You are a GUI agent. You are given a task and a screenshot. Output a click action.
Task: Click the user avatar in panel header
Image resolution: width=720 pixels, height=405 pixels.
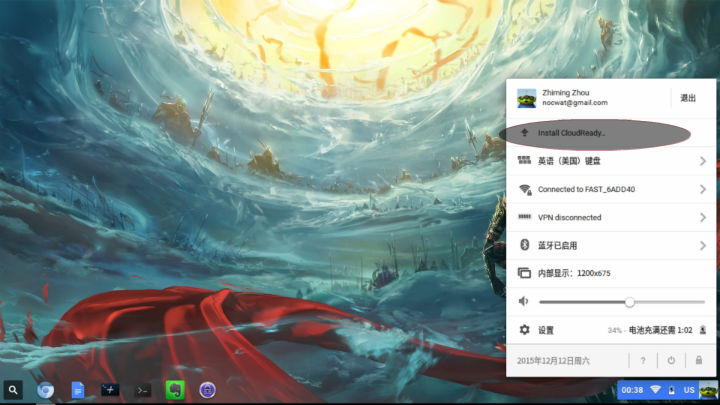[526, 98]
